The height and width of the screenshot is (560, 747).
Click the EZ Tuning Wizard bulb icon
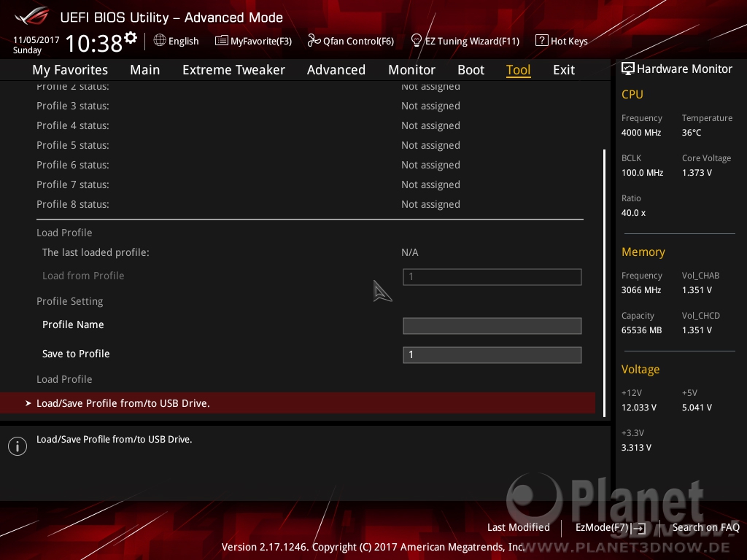click(x=417, y=41)
